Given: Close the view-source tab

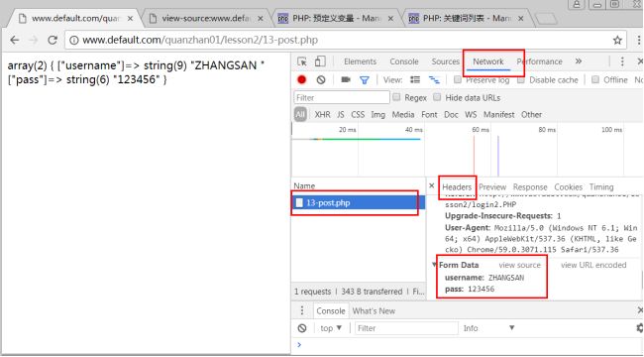Looking at the screenshot, I should coord(260,19).
